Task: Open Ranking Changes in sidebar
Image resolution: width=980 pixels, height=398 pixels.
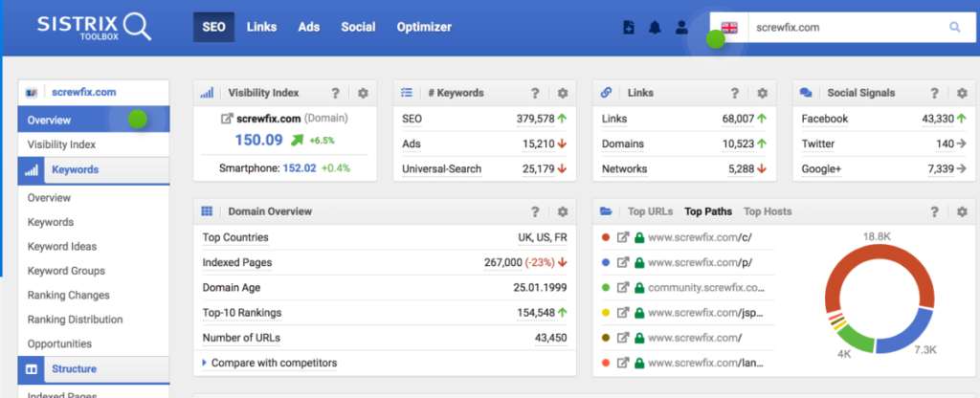Action: point(68,296)
